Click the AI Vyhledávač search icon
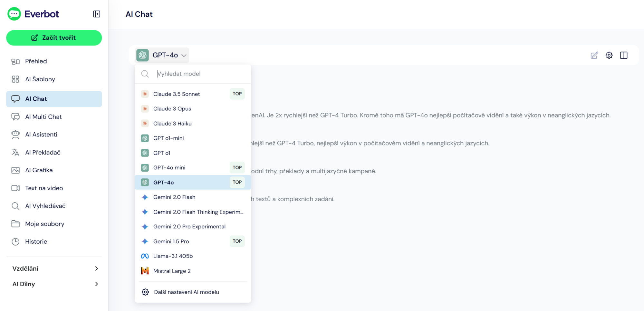Screen dimensions: 644x311 (x=15, y=206)
